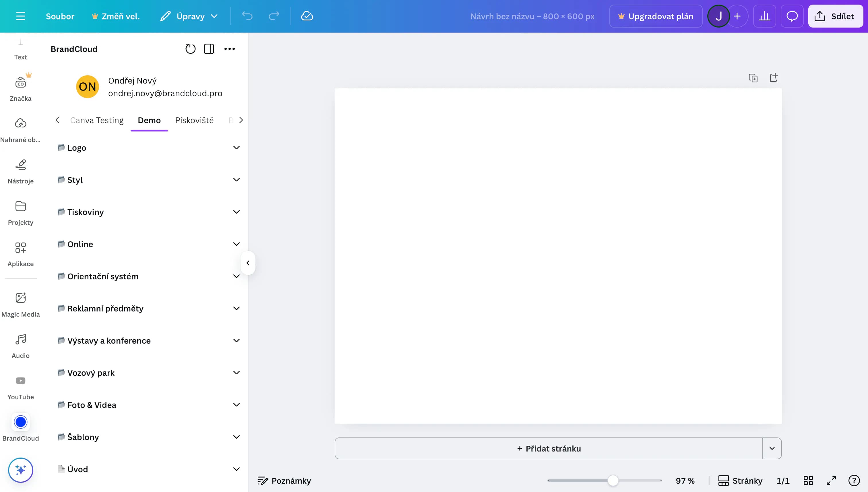Click the Sdílet share button
Image resolution: width=868 pixels, height=492 pixels.
tap(835, 16)
